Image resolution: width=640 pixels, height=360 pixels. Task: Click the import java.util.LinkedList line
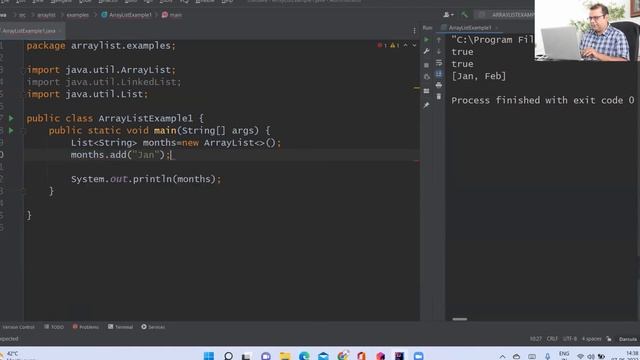pos(104,82)
